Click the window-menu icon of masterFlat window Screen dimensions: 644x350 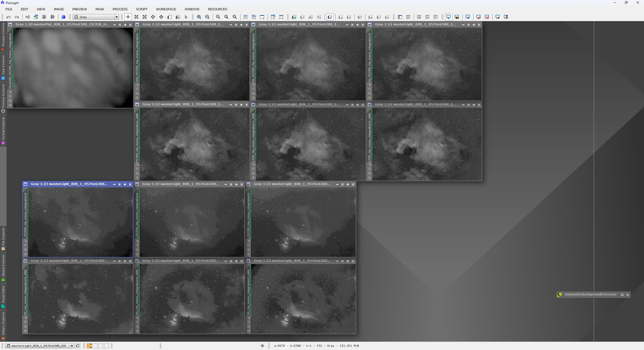(10, 25)
